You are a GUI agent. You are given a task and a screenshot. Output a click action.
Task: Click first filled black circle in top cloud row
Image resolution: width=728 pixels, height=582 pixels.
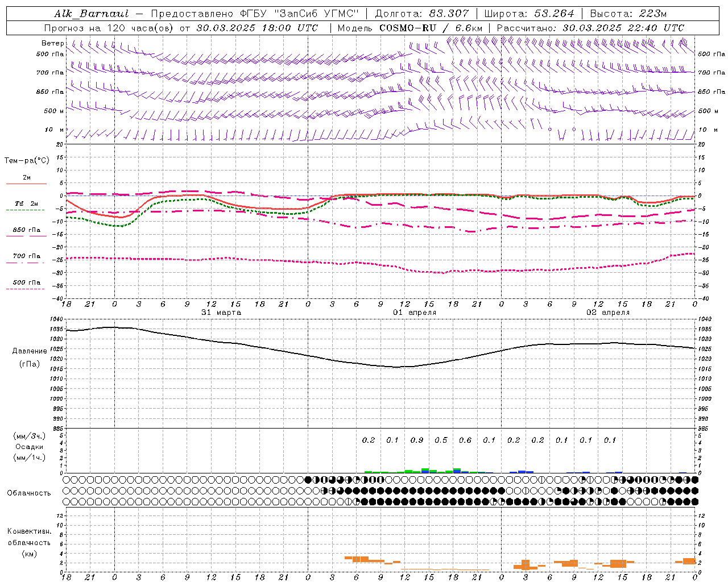pos(308,480)
